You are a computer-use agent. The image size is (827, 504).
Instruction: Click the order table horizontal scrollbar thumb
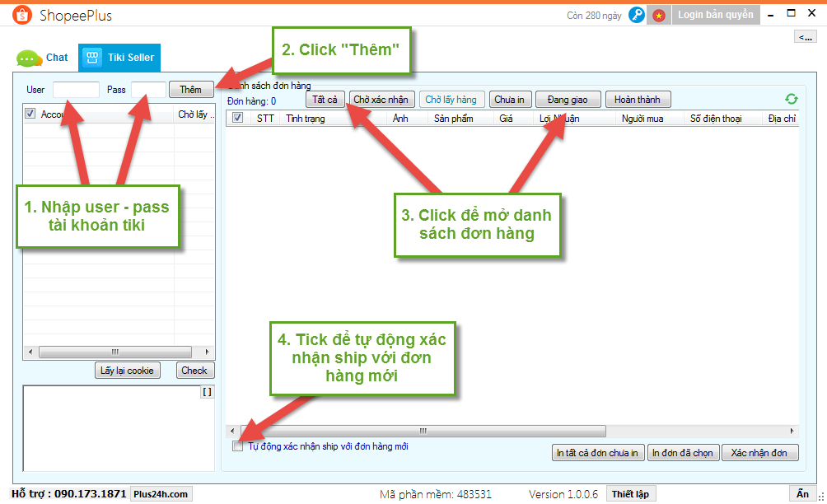(x=423, y=432)
